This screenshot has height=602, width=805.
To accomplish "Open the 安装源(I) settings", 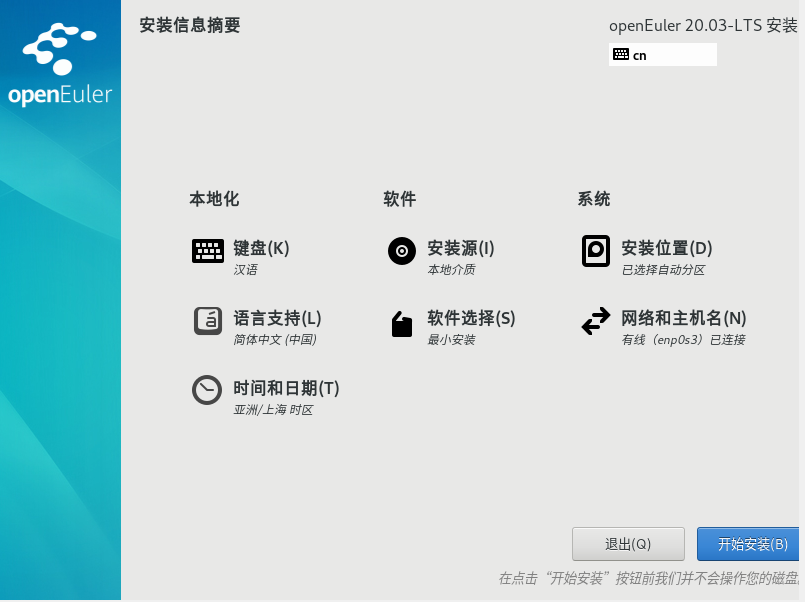I will [461, 248].
